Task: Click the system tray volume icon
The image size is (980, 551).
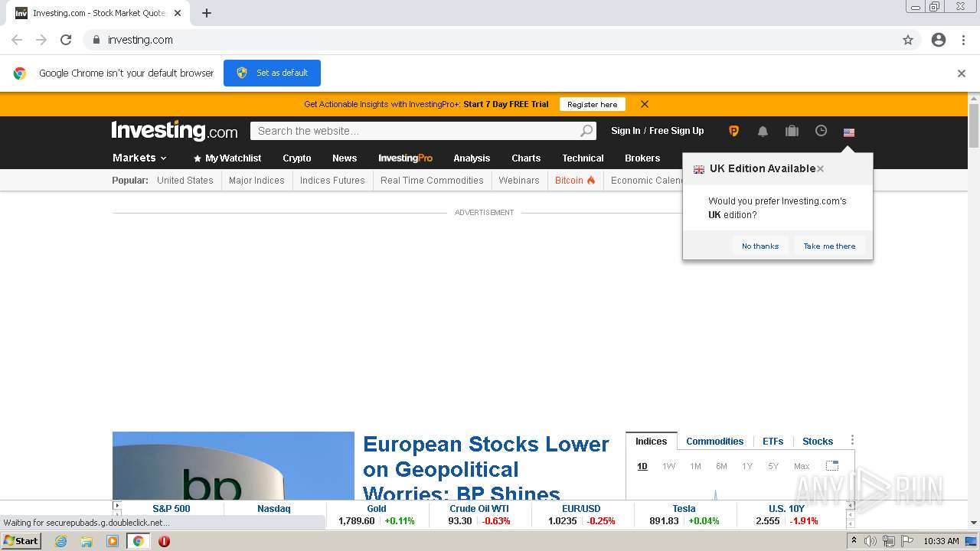Action: 871,541
